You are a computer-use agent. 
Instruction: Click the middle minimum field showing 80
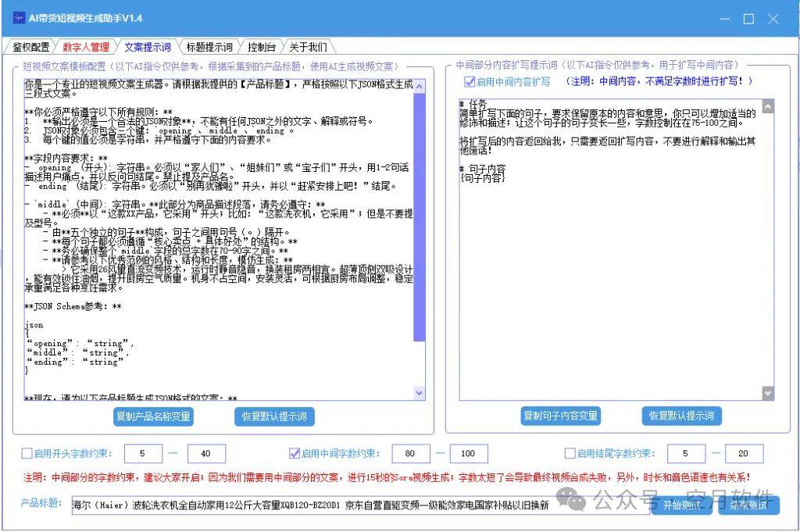[x=411, y=453]
